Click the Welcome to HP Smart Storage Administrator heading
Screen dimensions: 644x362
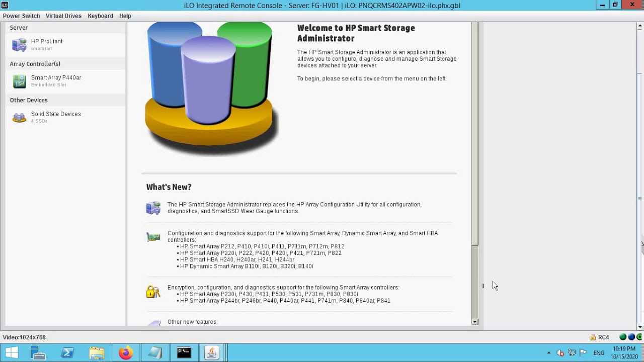(x=356, y=33)
